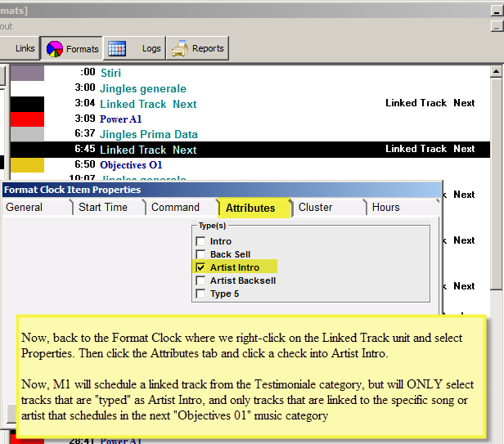Click the format list scroll up arrow
Viewport: 504px width, 444px height.
(496, 71)
